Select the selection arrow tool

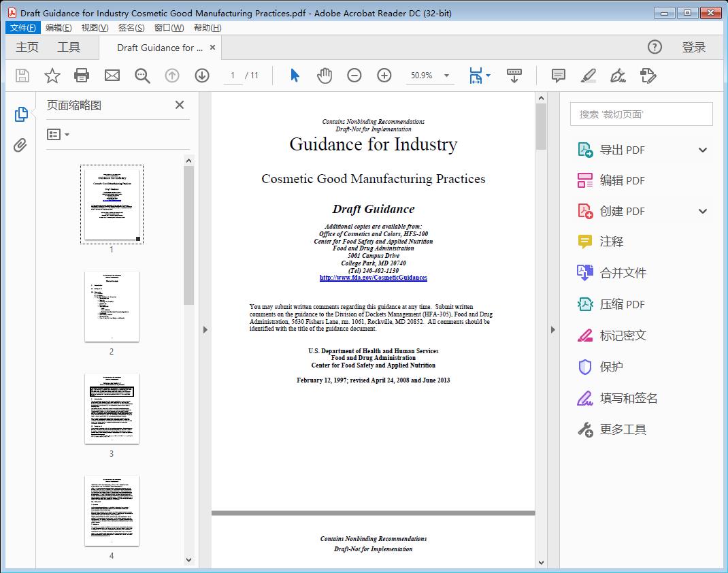click(x=295, y=76)
